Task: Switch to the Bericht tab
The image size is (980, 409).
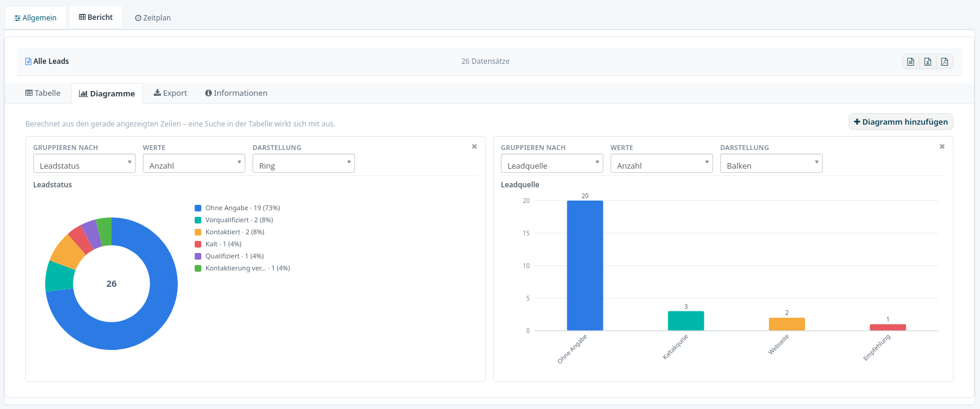Action: [96, 17]
